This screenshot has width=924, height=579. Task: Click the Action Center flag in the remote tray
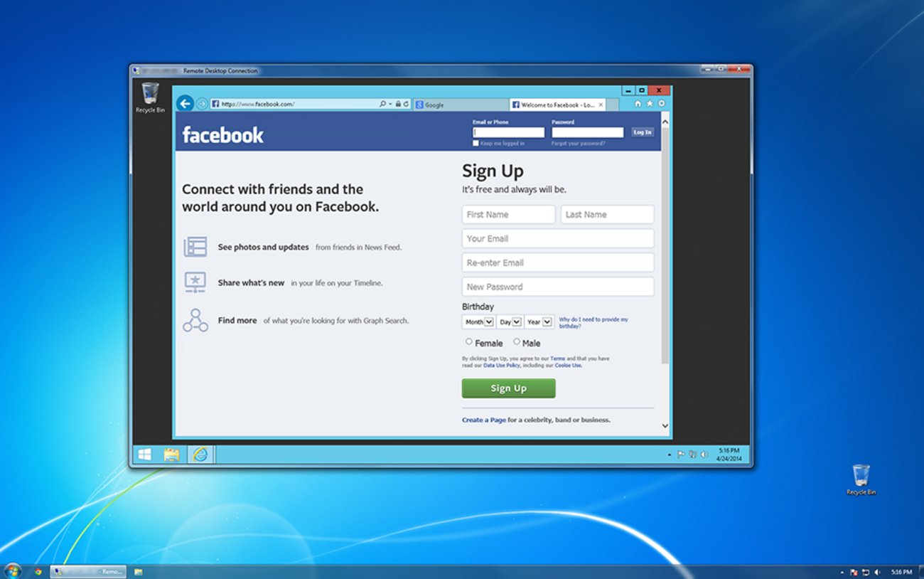point(681,455)
